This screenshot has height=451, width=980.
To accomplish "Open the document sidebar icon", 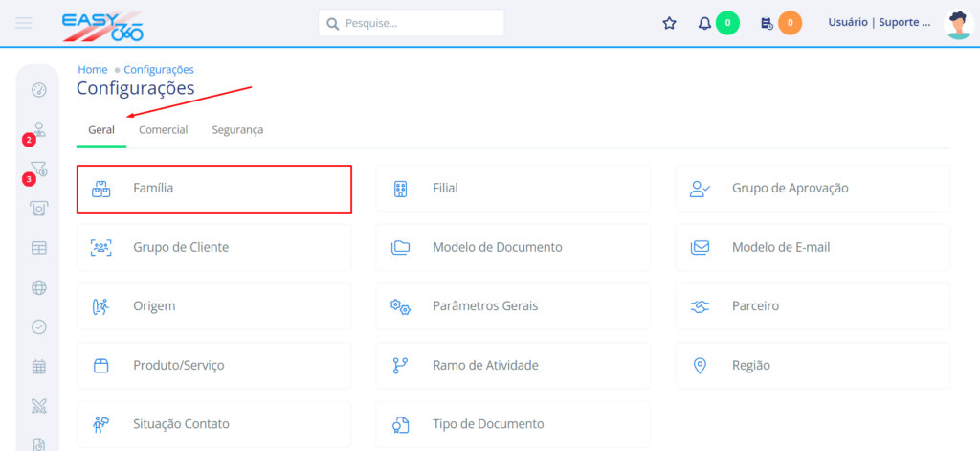I will point(38,444).
